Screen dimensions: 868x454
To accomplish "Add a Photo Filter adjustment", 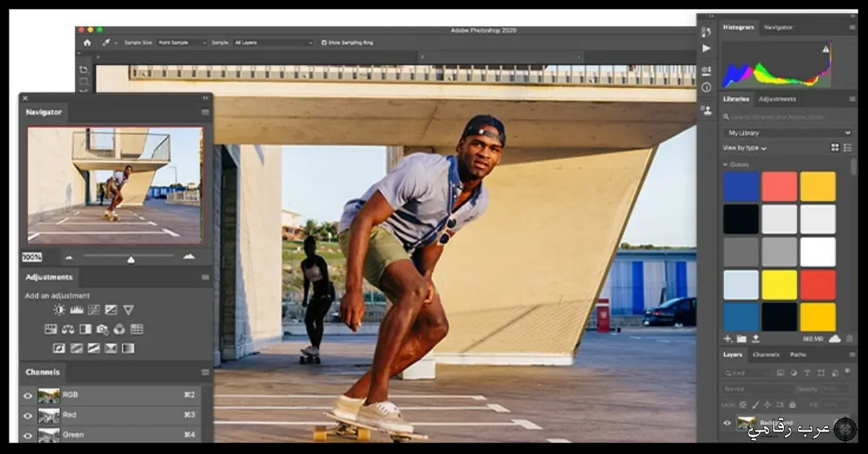I will [x=102, y=329].
